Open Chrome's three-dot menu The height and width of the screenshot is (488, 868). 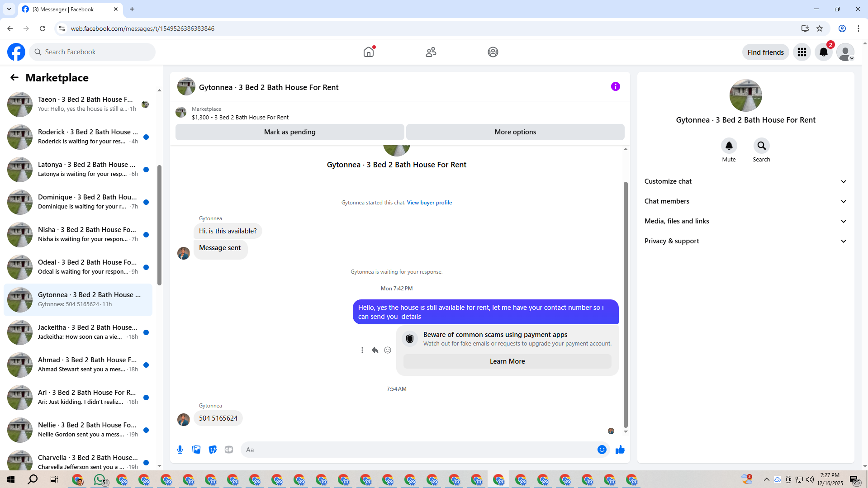[x=859, y=28]
